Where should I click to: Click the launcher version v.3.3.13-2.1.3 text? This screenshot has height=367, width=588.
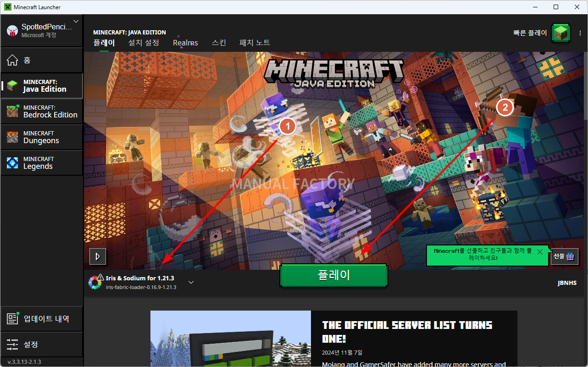point(24,362)
